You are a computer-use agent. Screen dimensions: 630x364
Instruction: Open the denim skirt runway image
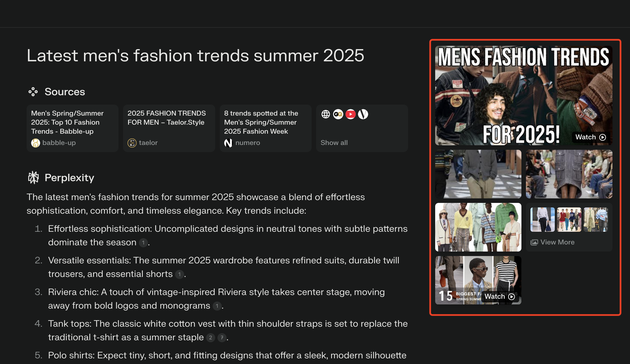(x=569, y=174)
